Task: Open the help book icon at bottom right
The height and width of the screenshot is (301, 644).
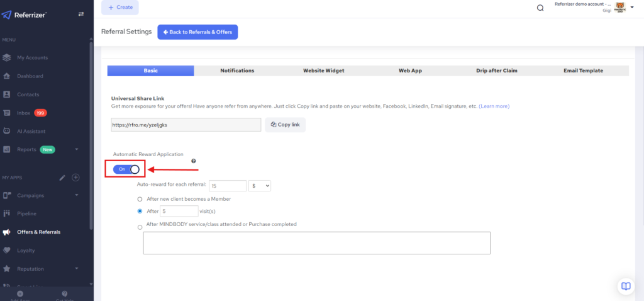Action: [625, 286]
